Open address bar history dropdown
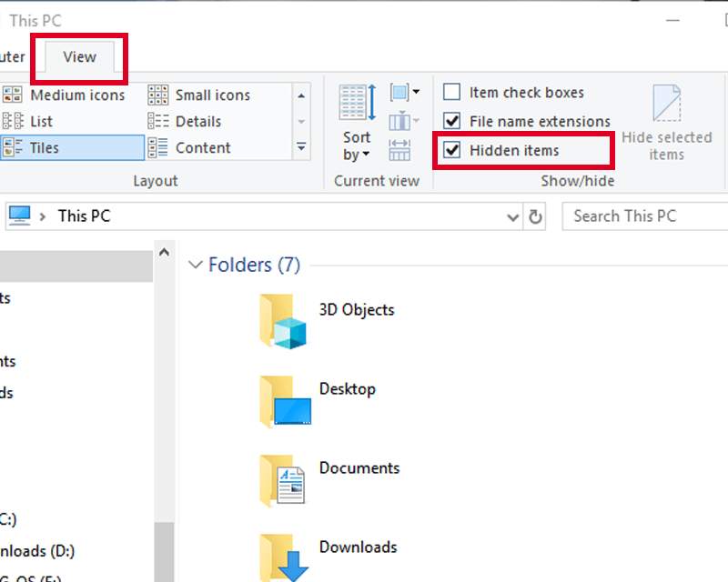Screen dimensions: 728x582 coord(512,216)
